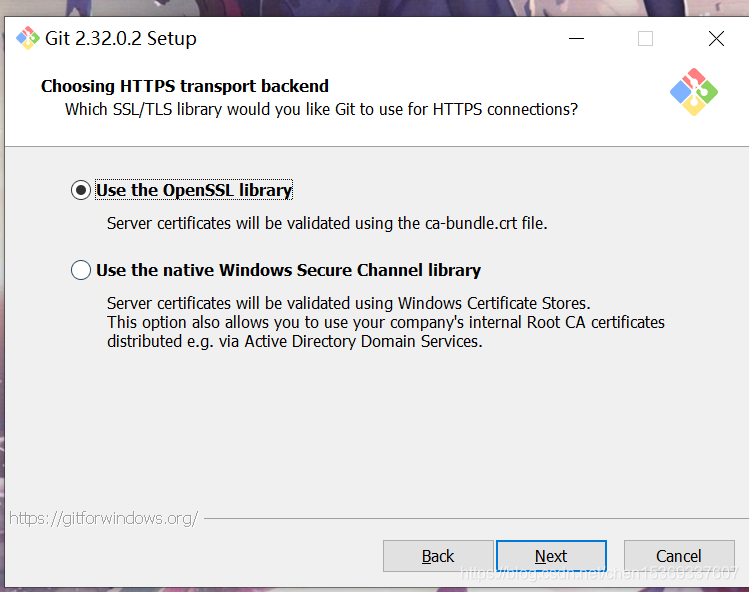Click the Active Directory Domain Services text line
749x592 pixels.
[x=295, y=341]
